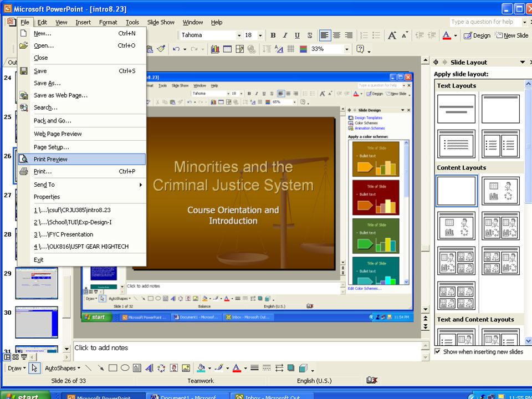Click the notes area 'Click to add notes'
532x399 pixels.
[247, 351]
